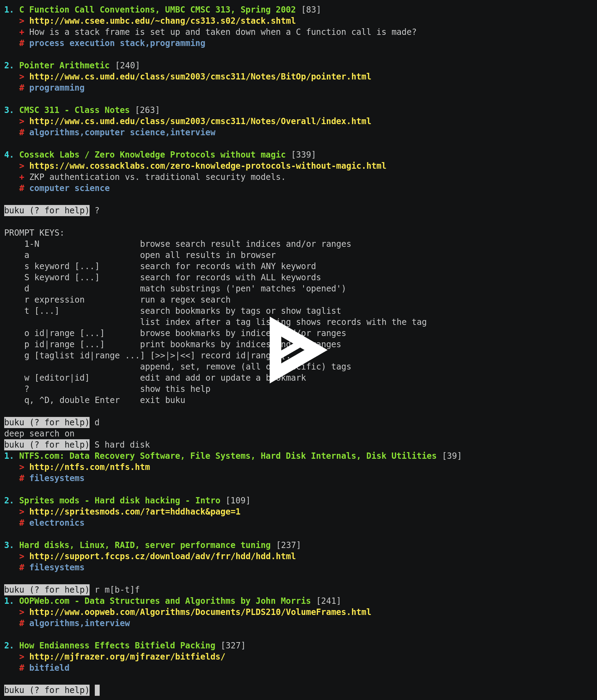Click the programming tag of result 2
Screen dimensions: 597x700
(x=57, y=88)
